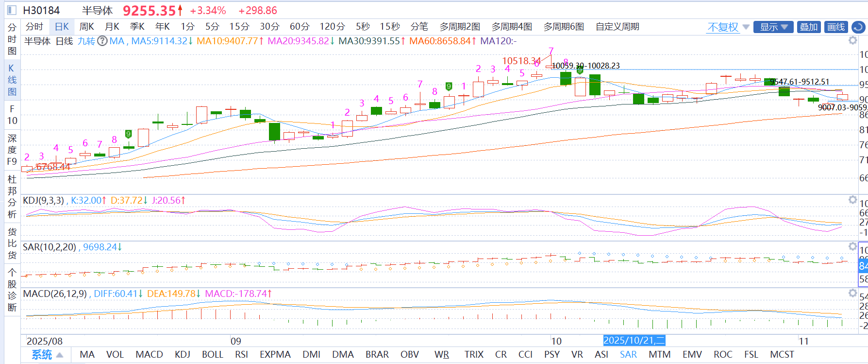The width and height of the screenshot is (868, 364).
Task: Expand the 显示 display dropdown
Action: (773, 27)
